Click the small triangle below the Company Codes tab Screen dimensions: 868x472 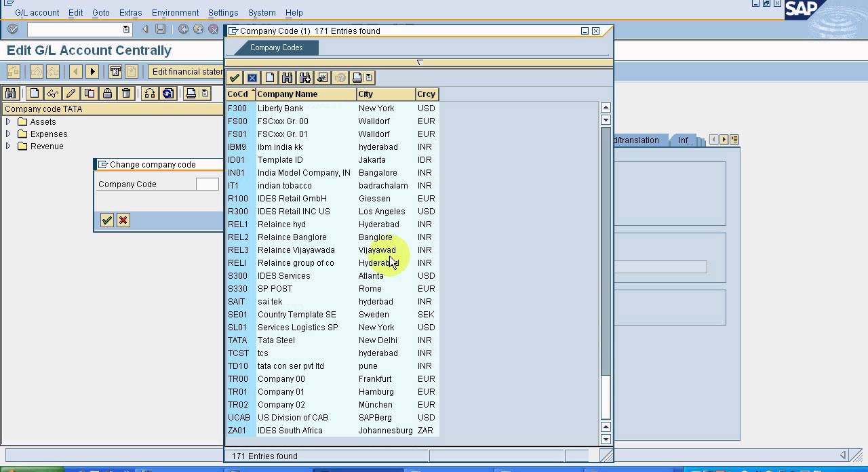(x=420, y=62)
